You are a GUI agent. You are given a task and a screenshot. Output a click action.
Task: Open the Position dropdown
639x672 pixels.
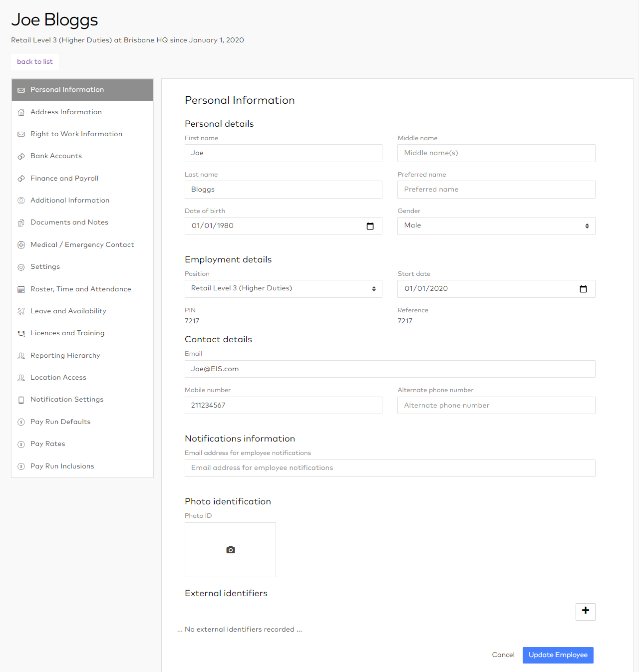pyautogui.click(x=283, y=288)
